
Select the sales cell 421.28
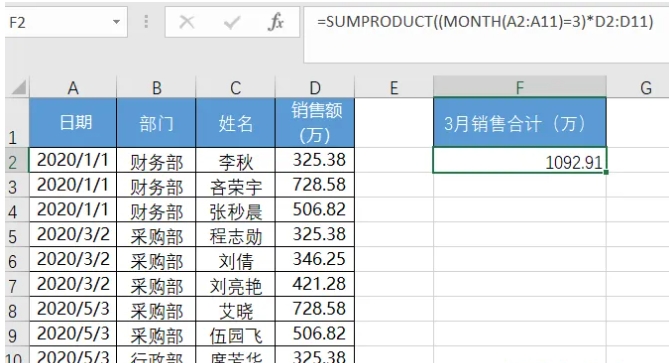[315, 284]
